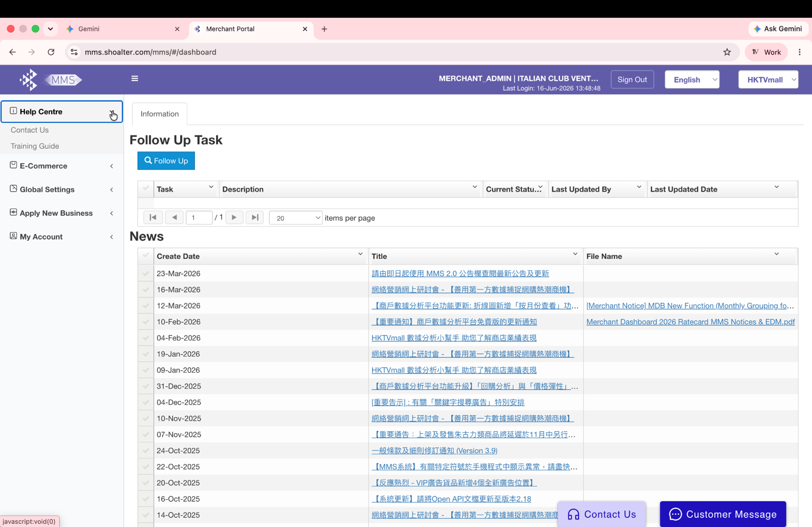The width and height of the screenshot is (812, 527).
Task: Go to first page of task pager
Action: click(153, 217)
